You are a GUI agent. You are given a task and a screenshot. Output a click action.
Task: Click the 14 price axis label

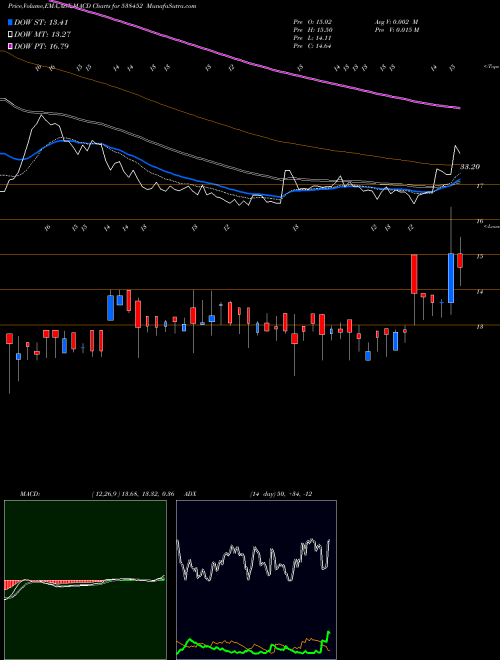479,292
